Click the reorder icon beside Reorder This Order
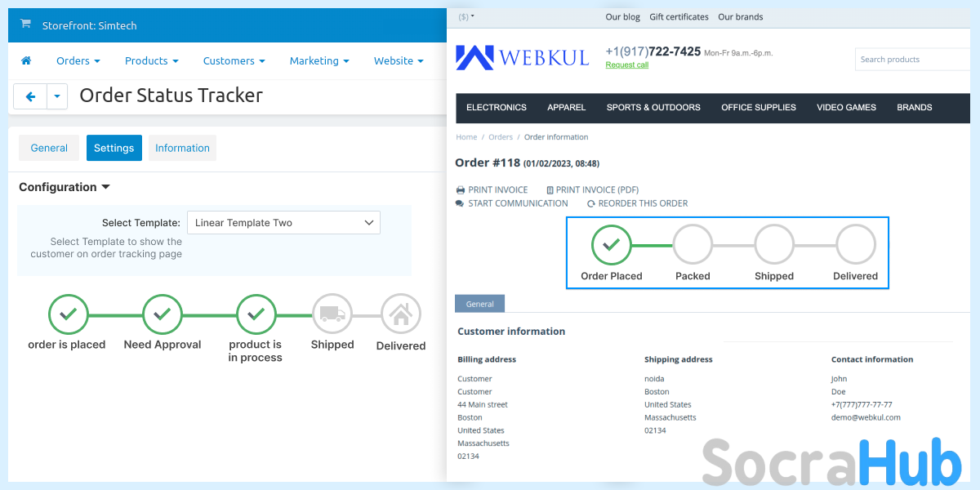This screenshot has height=490, width=980. pos(591,203)
